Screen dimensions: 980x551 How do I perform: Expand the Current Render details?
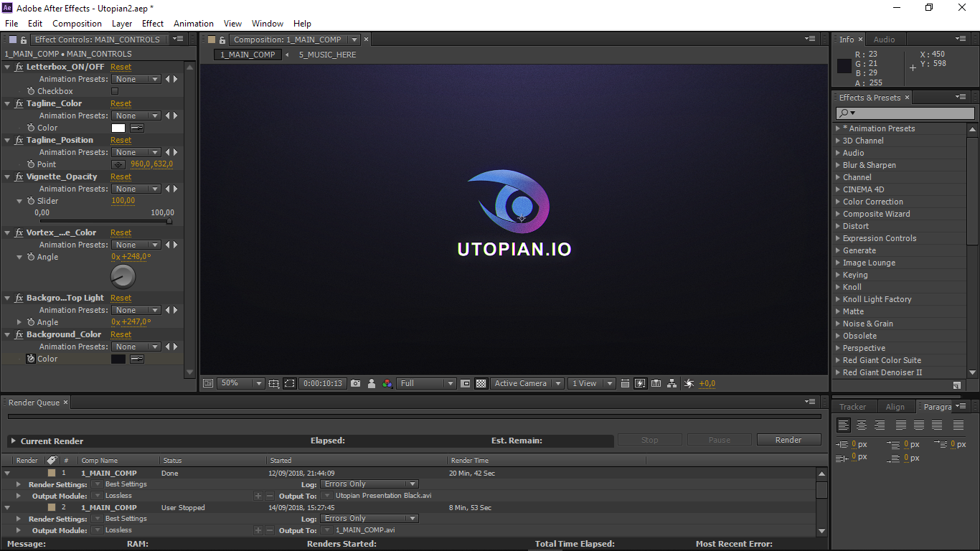13,441
